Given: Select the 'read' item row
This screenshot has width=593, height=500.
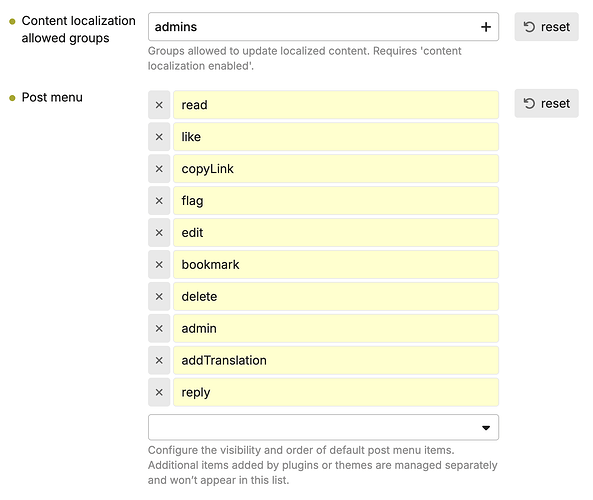Looking at the screenshot, I should pyautogui.click(x=336, y=105).
